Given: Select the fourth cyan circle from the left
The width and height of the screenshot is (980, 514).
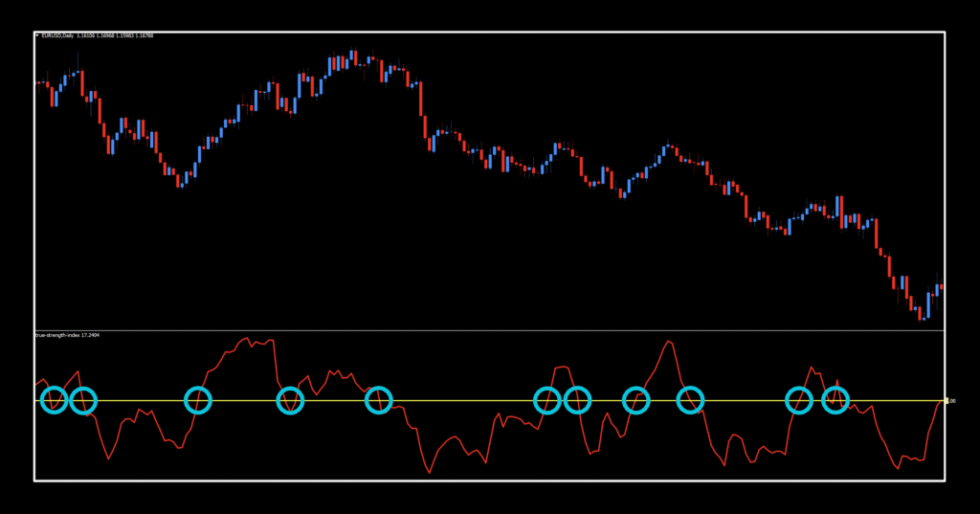Looking at the screenshot, I should click(x=290, y=400).
